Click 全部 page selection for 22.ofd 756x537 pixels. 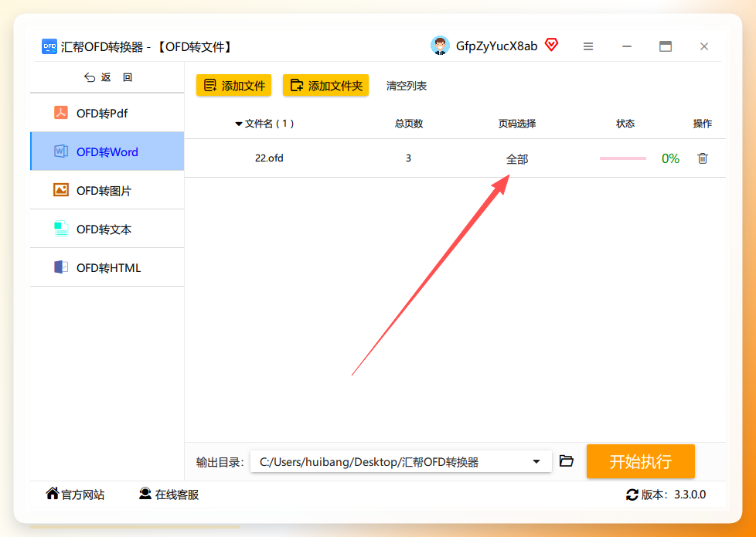[517, 159]
